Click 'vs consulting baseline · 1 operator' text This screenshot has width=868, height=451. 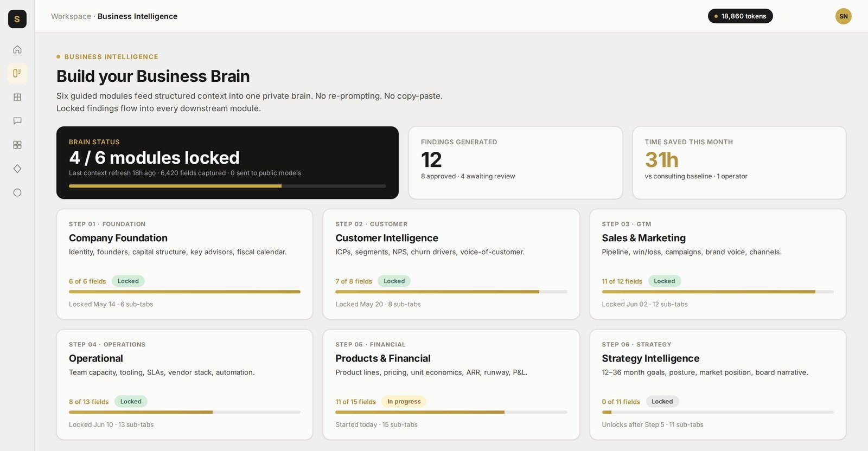[x=696, y=176]
